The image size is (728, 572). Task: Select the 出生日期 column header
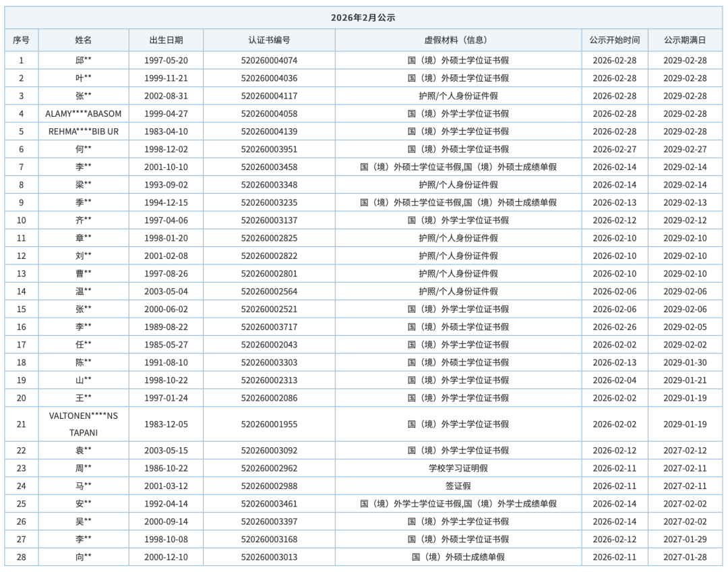[x=166, y=40]
